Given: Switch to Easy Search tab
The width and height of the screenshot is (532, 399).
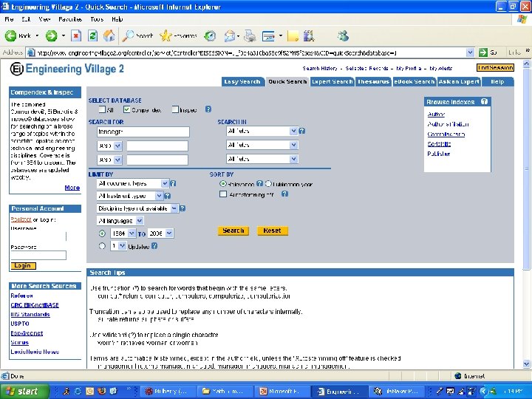Looking at the screenshot, I should point(242,82).
